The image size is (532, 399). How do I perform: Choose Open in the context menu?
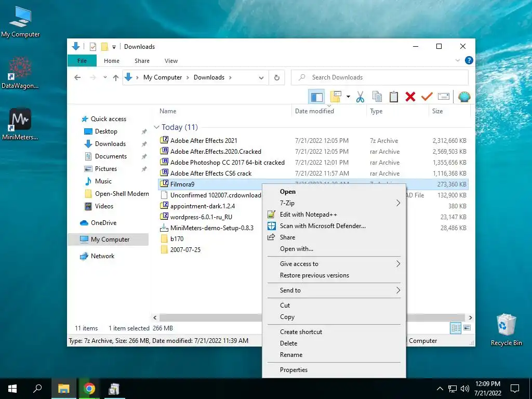(288, 192)
